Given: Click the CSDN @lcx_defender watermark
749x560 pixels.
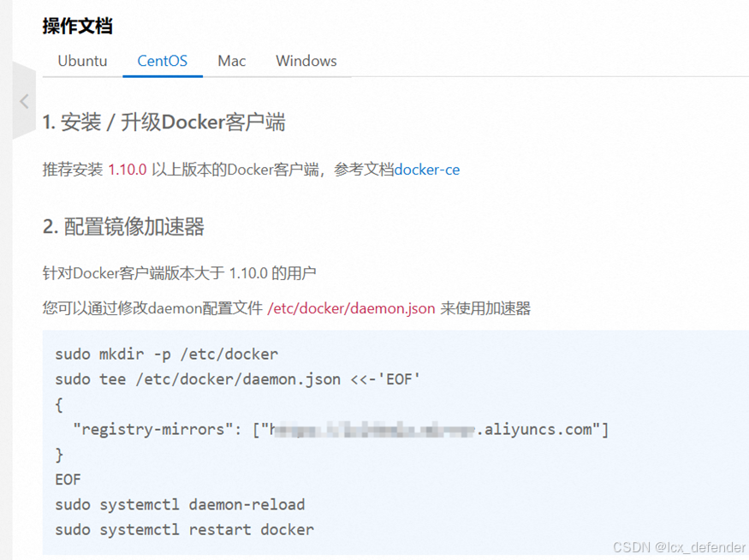Looking at the screenshot, I should [679, 547].
